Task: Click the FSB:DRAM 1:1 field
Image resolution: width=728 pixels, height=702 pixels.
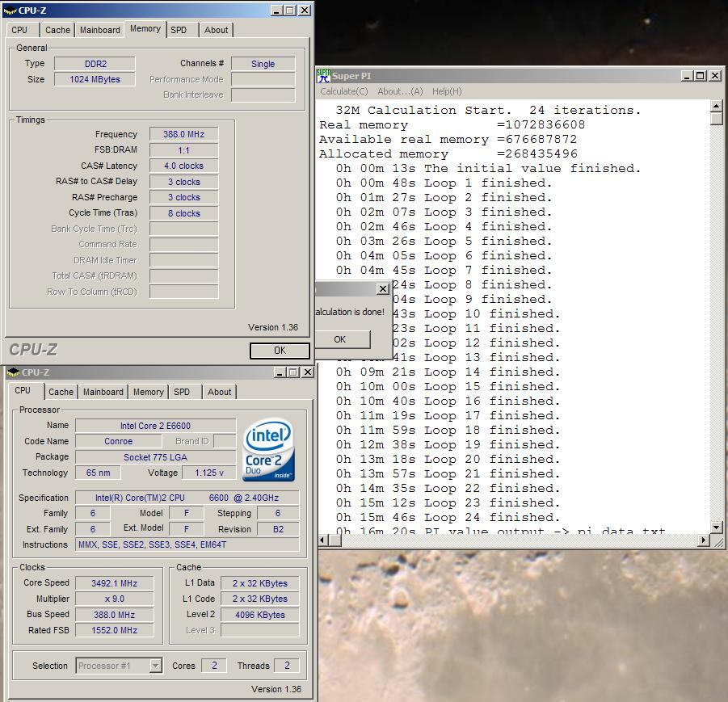Action: 184,150
